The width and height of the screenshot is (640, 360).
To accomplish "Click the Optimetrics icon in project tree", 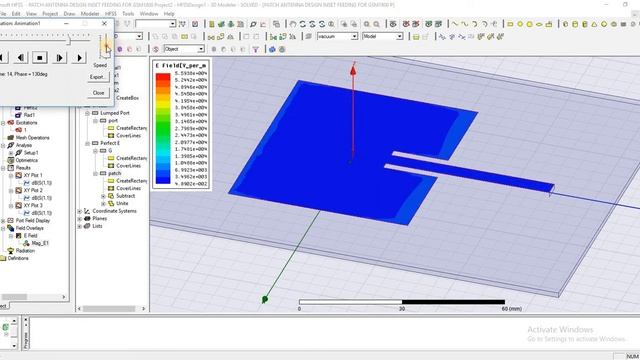I will click(11, 160).
